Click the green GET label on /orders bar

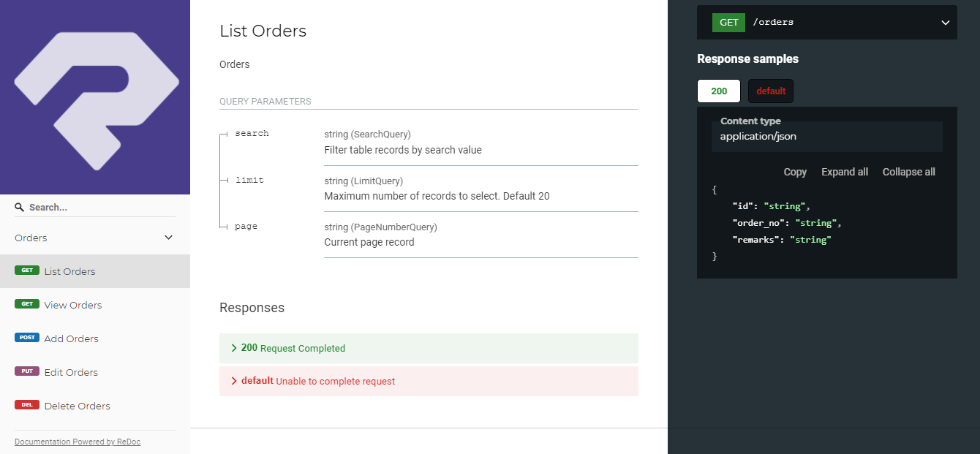pyautogui.click(x=729, y=22)
